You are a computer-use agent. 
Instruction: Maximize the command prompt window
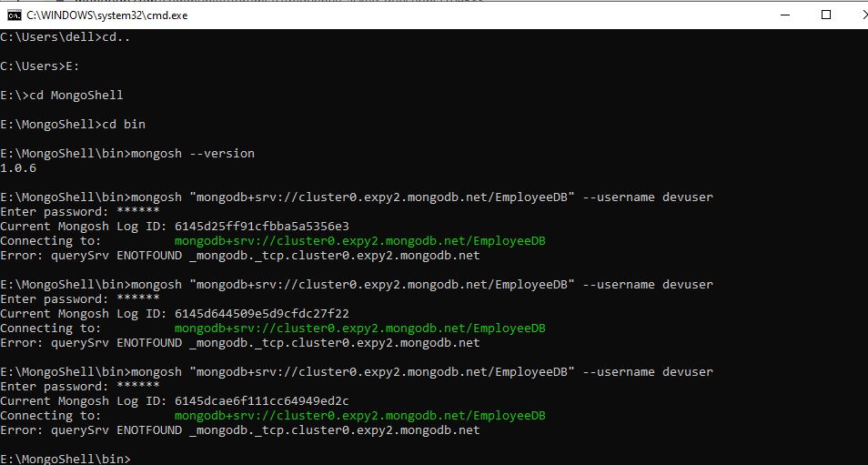click(x=826, y=15)
